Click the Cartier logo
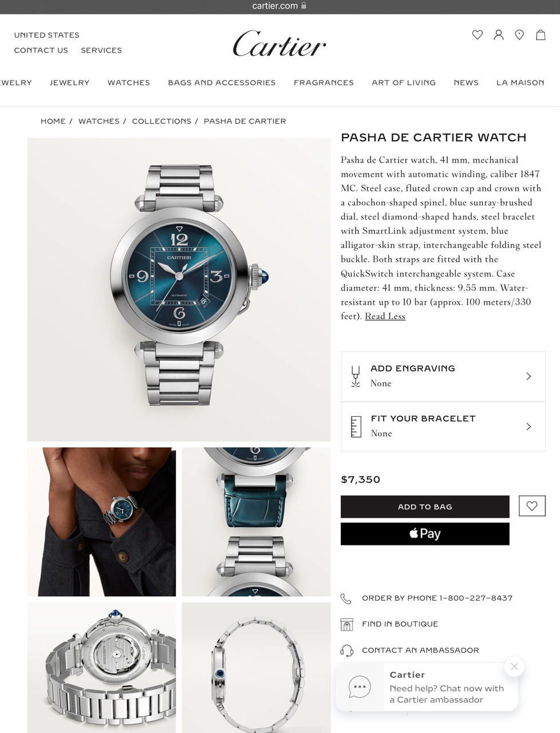Viewport: 560px width, 733px height. coord(279,44)
